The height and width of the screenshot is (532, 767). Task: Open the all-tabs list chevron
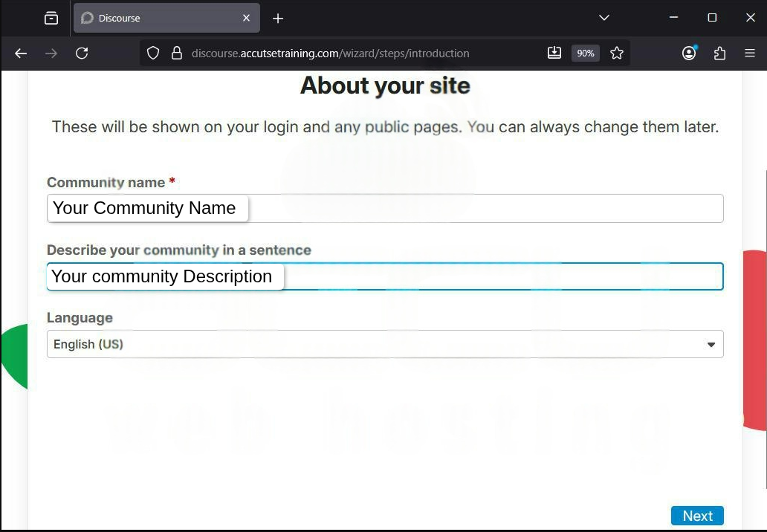tap(603, 18)
